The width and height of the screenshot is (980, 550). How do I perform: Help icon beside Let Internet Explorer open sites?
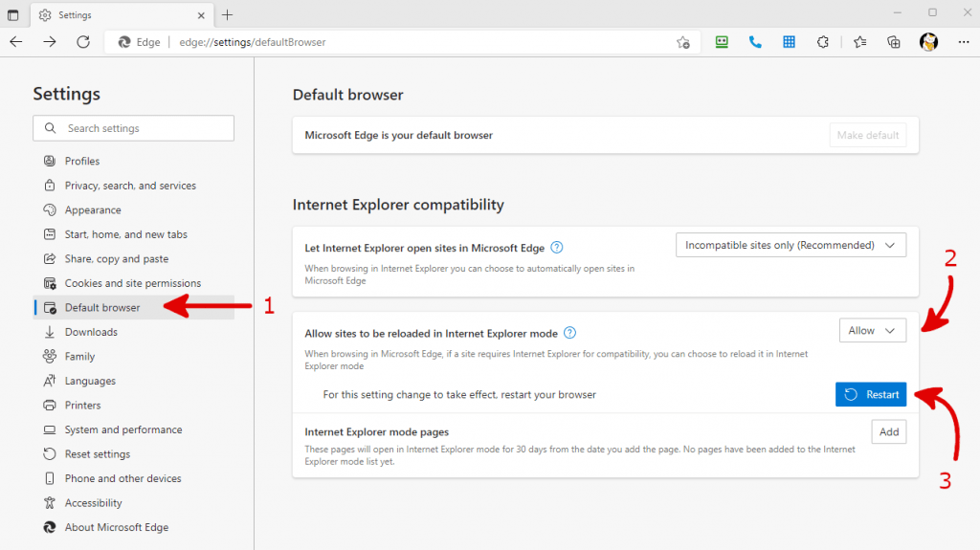point(557,248)
